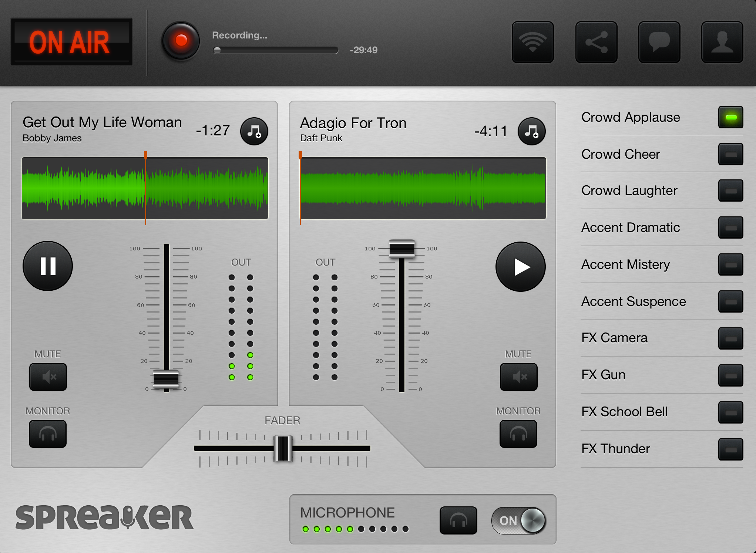The image size is (756, 553).
Task: Trigger the FX School Bell effect button
Action: [x=731, y=412]
